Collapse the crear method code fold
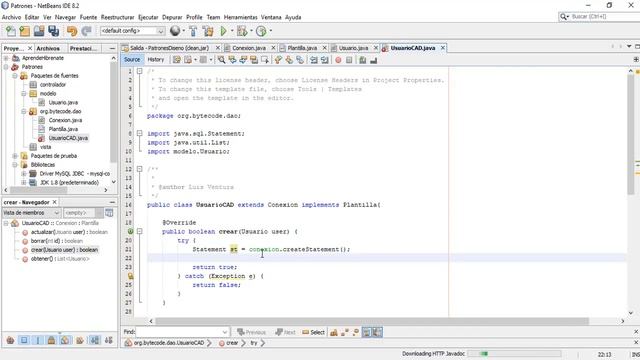This screenshot has width=640, height=360. [x=140, y=231]
